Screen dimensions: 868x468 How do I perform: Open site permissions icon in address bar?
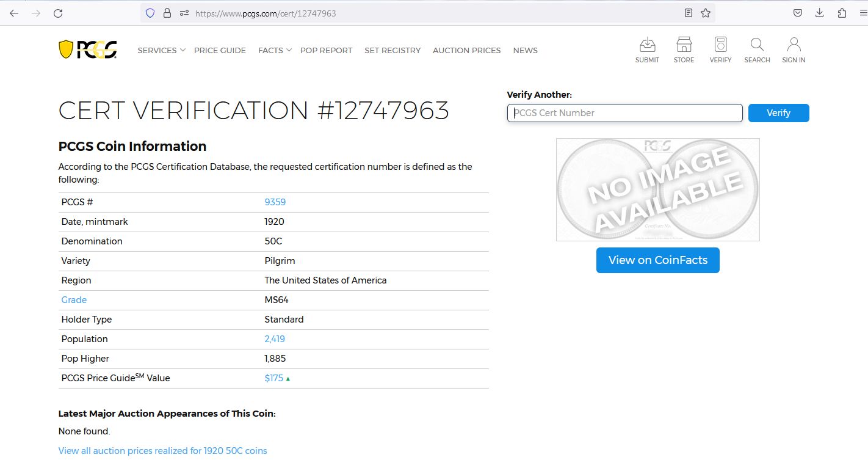click(x=184, y=13)
